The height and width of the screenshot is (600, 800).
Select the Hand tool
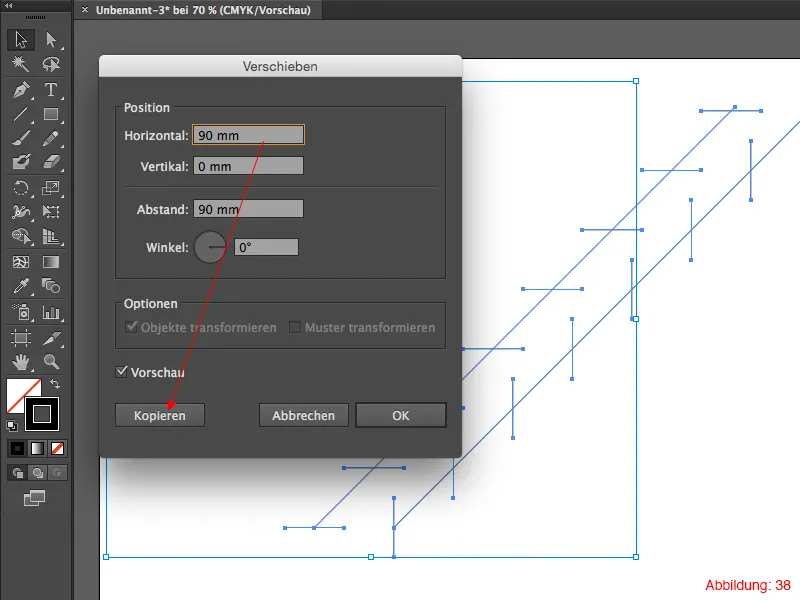click(x=21, y=362)
